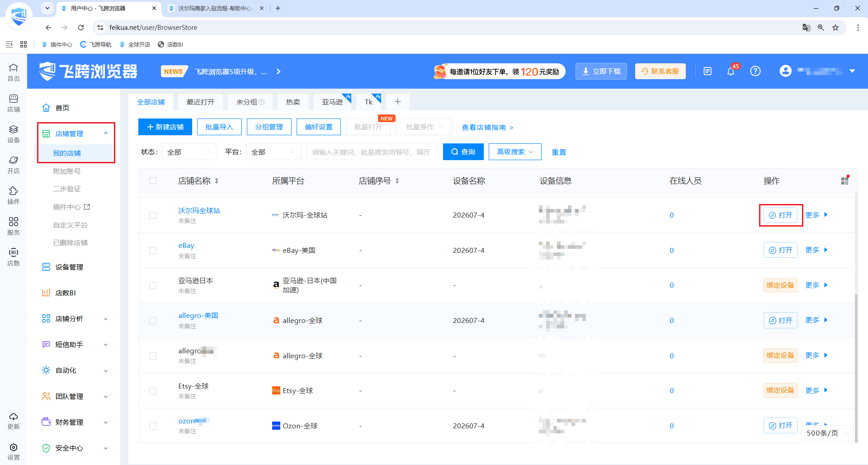Open the 店数BI bookmark
868x465 pixels.
coord(170,44)
